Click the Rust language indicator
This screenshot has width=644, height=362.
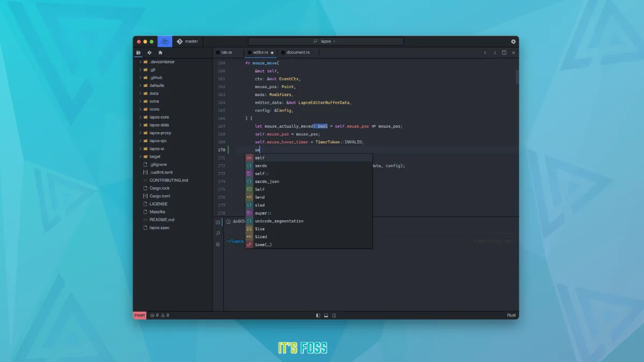tap(511, 315)
